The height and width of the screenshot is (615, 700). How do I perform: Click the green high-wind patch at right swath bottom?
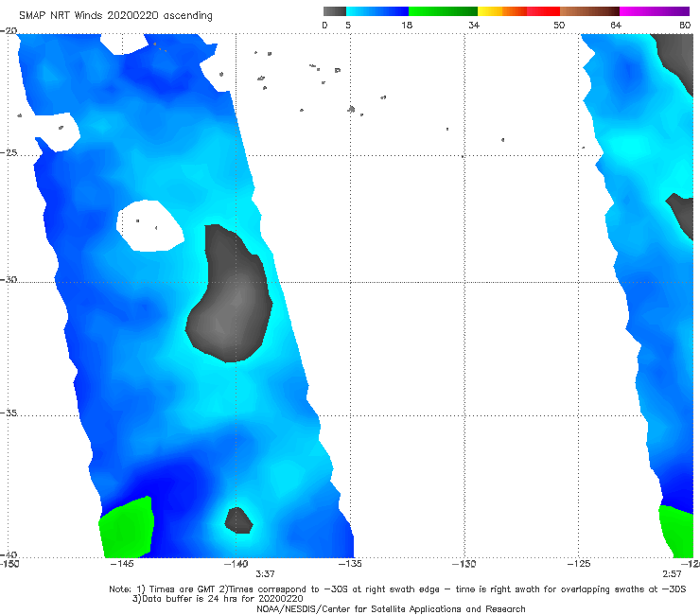click(677, 532)
